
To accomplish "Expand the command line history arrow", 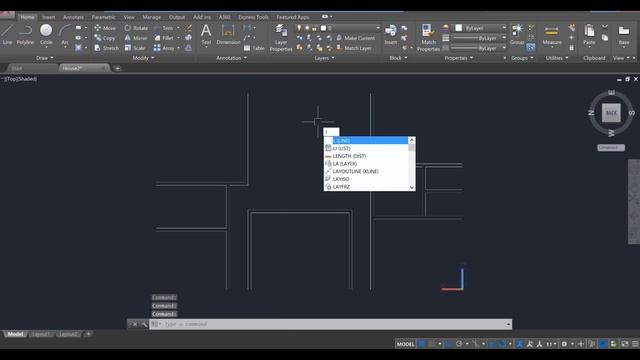I will [x=508, y=324].
